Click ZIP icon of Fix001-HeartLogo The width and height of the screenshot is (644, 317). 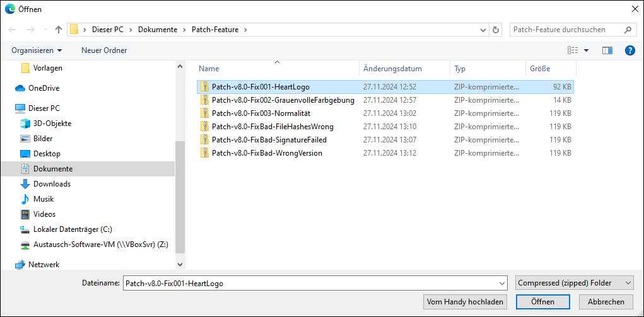tap(204, 86)
